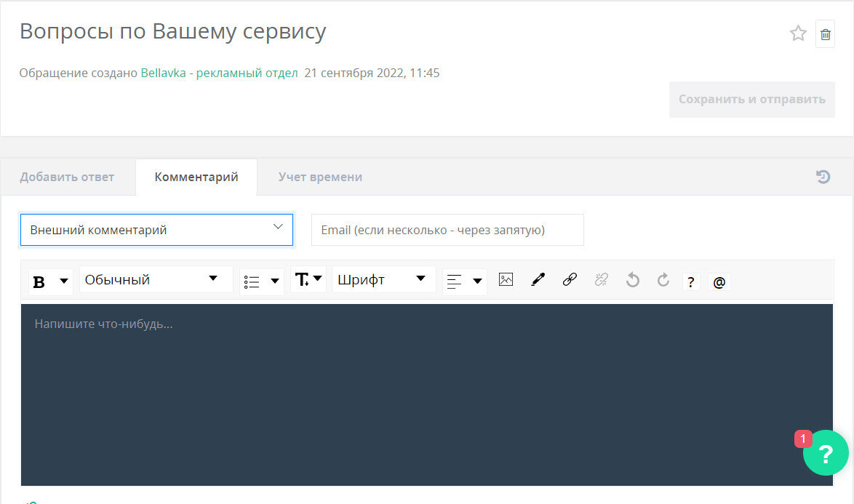Open the font selector Шрифт
The image size is (854, 504).
point(383,279)
